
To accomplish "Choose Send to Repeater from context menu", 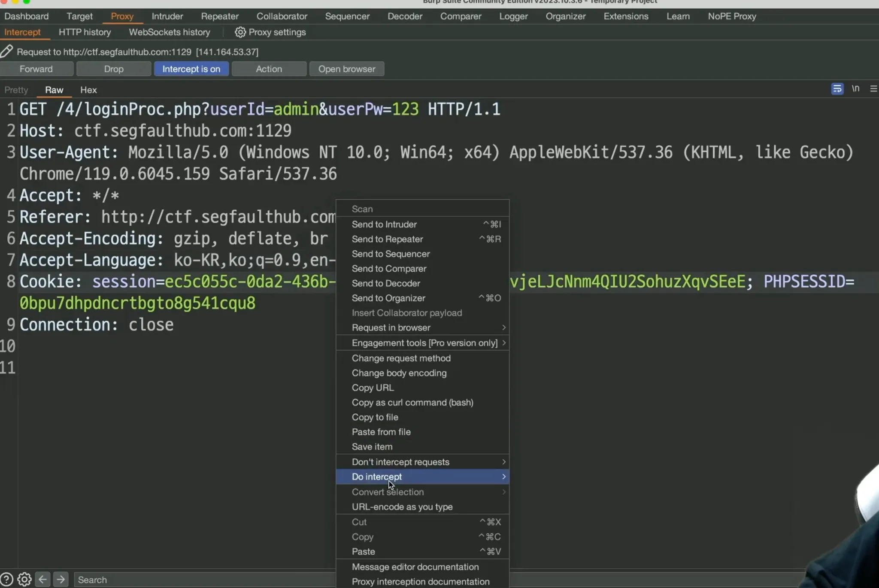I will (x=387, y=239).
